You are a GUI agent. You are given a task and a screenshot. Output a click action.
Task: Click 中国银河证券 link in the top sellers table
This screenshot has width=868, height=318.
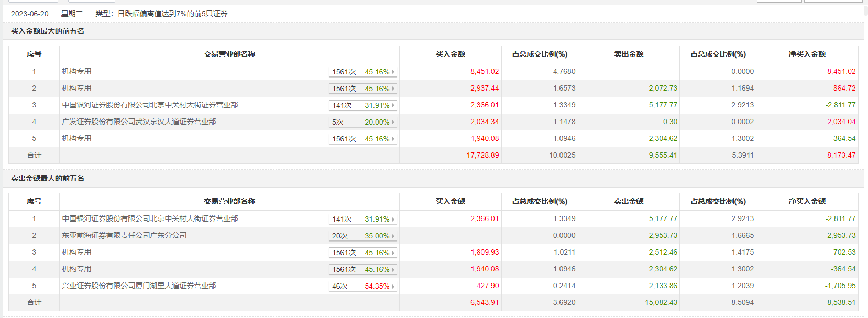pos(150,218)
